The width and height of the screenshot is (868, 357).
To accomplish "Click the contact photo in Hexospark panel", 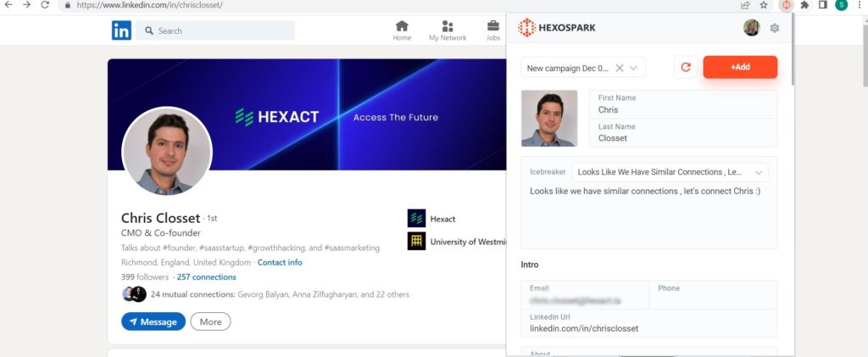I will click(549, 119).
